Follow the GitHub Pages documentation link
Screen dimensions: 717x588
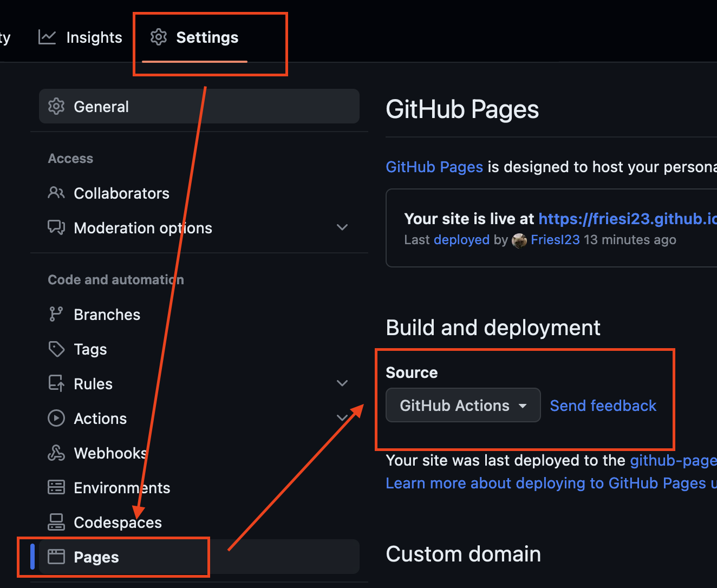[x=434, y=167]
